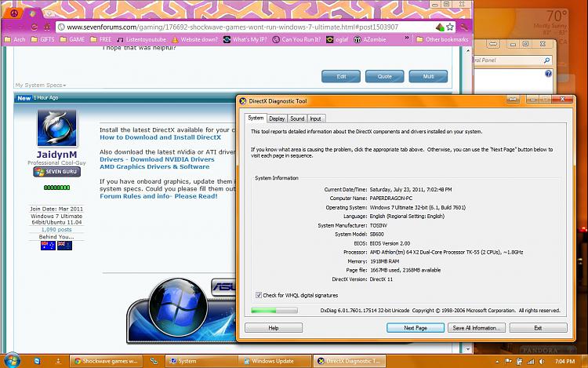
Task: Click the page scrollbar down arrow
Action: tap(467, 349)
